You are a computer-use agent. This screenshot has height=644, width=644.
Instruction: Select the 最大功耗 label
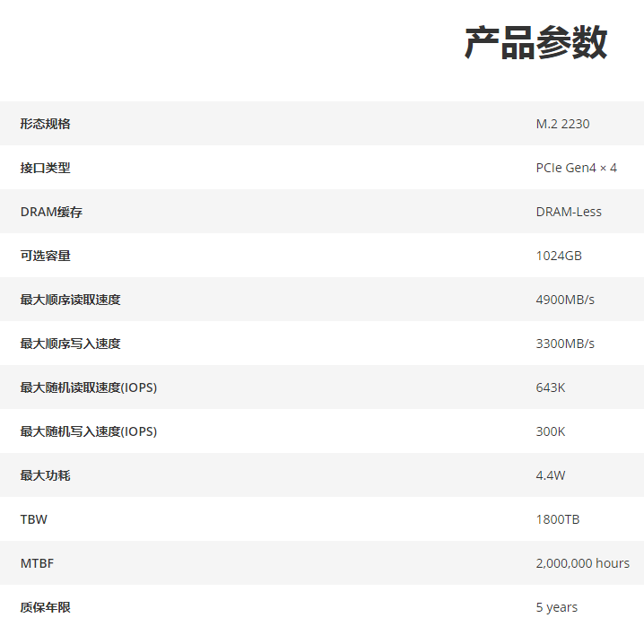[45, 475]
